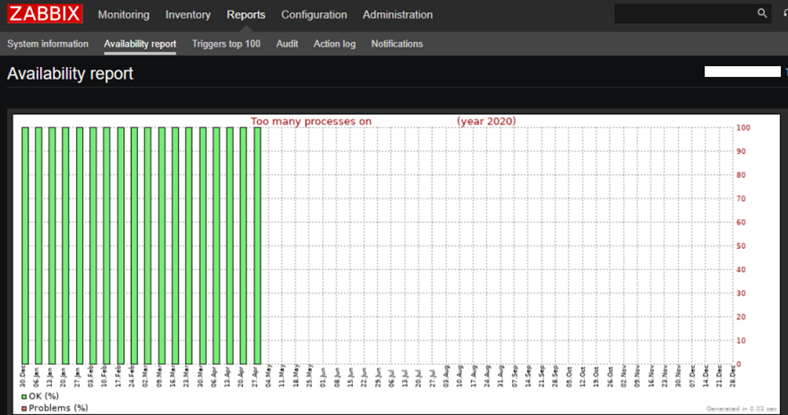The width and height of the screenshot is (788, 415).
Task: Click the green bar for 24.Feb
Action: click(x=134, y=246)
